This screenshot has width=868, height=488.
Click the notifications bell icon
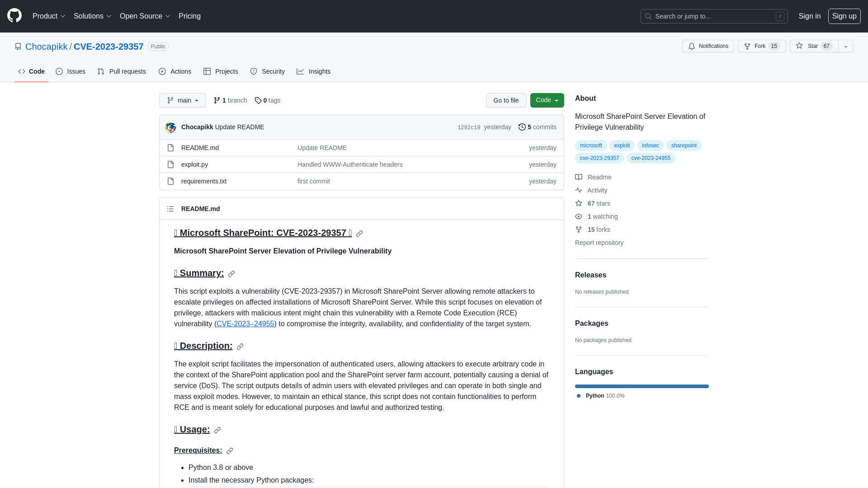point(692,46)
